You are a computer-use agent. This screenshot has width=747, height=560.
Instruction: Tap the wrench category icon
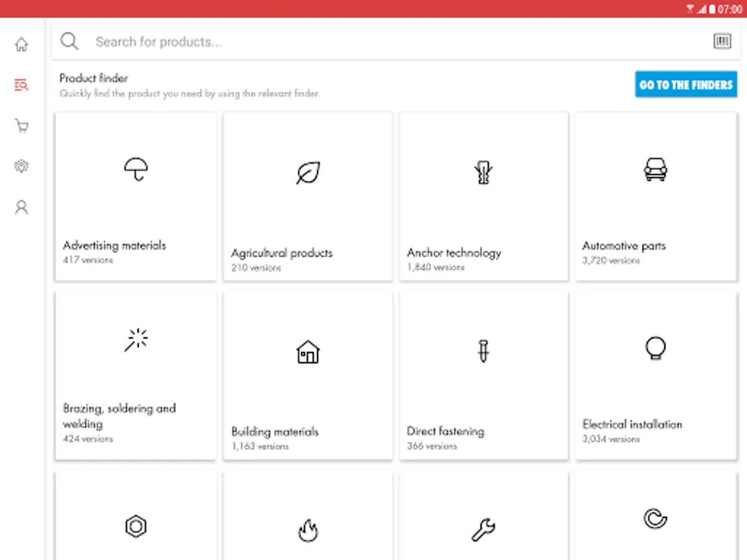[x=483, y=531]
